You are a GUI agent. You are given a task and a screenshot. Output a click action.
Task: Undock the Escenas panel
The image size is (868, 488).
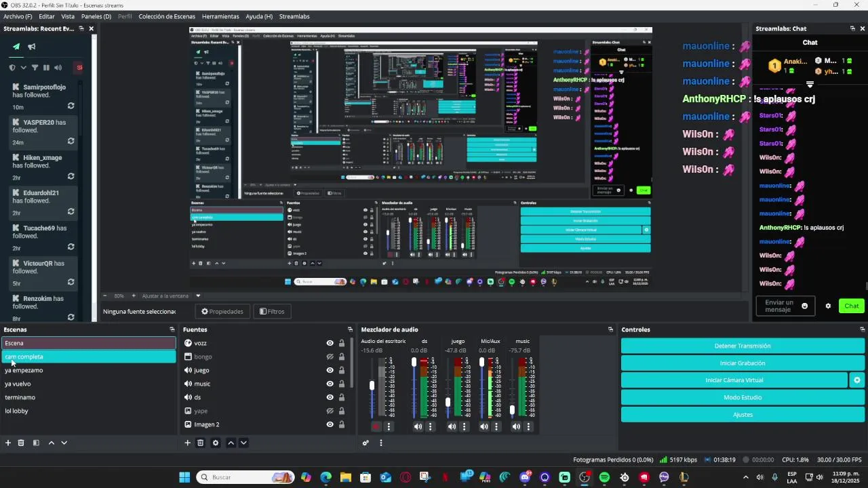click(172, 329)
